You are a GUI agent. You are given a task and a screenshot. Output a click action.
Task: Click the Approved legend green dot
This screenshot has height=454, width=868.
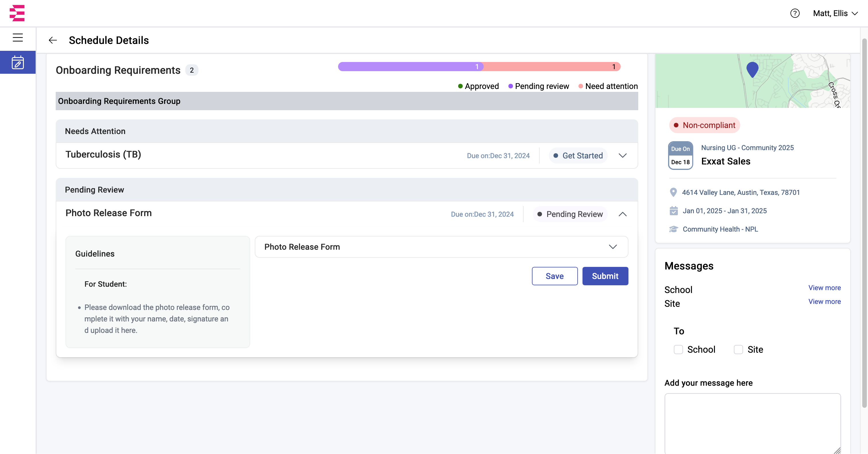point(460,86)
